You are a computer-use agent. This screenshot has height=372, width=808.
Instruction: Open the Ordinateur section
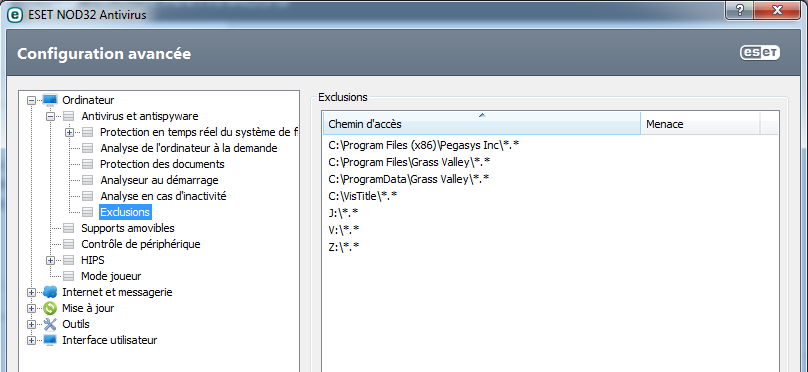point(88,100)
